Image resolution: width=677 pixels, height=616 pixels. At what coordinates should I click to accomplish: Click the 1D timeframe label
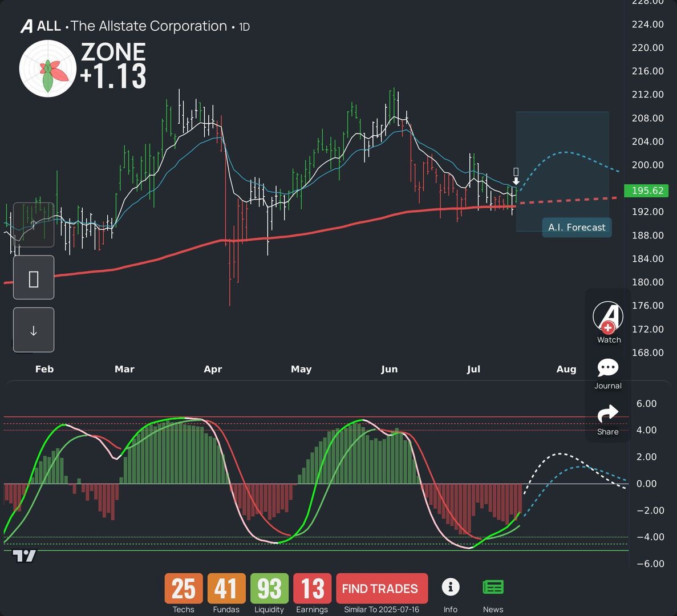[244, 27]
